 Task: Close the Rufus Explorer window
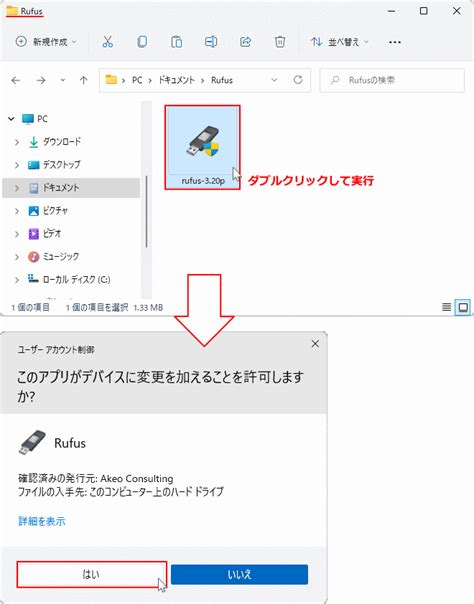(457, 11)
